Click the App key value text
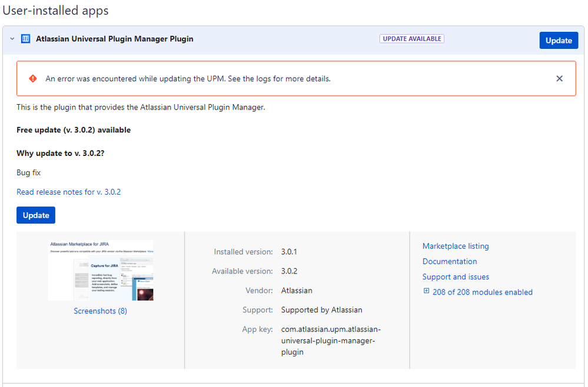The height and width of the screenshot is (387, 588). coord(331,341)
